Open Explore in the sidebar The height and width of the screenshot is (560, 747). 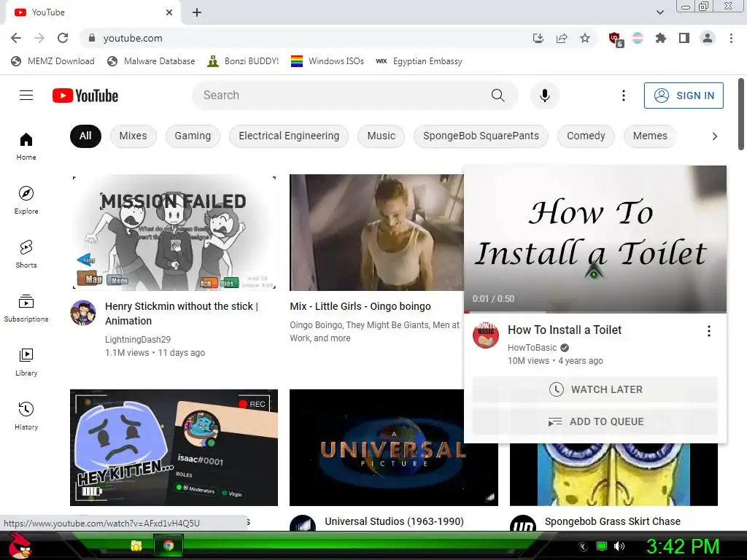click(x=26, y=200)
